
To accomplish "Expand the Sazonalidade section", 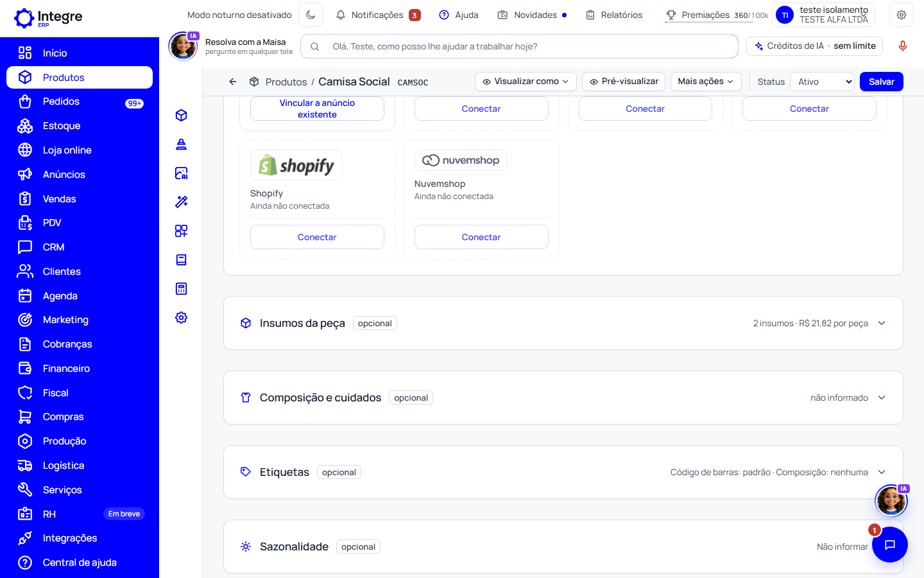I will tap(563, 547).
